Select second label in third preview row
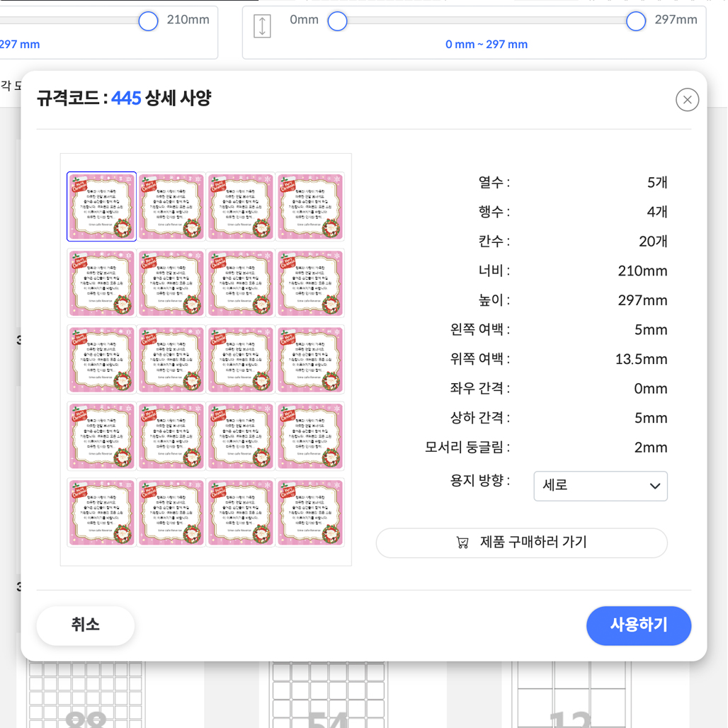The width and height of the screenshot is (728, 728). coord(171,359)
